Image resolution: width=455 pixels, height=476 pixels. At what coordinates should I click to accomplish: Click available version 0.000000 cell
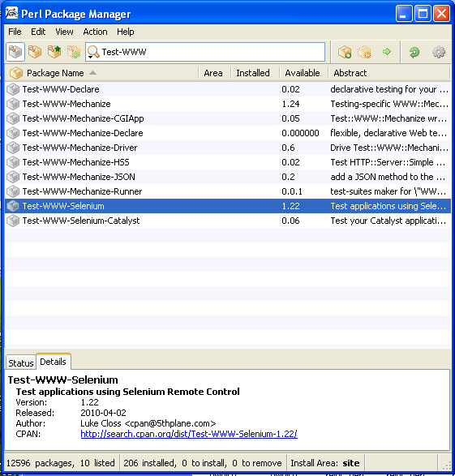[x=300, y=133]
